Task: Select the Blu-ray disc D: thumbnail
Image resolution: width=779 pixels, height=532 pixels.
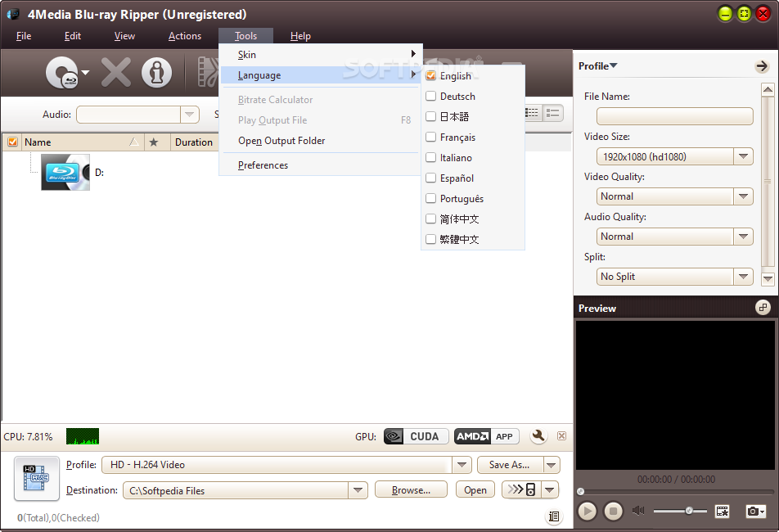Action: [65, 173]
